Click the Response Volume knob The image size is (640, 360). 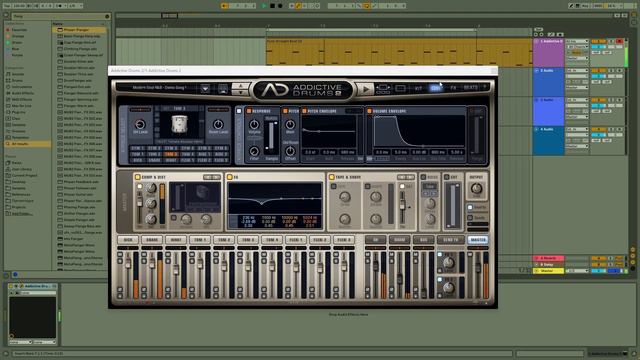(x=254, y=124)
